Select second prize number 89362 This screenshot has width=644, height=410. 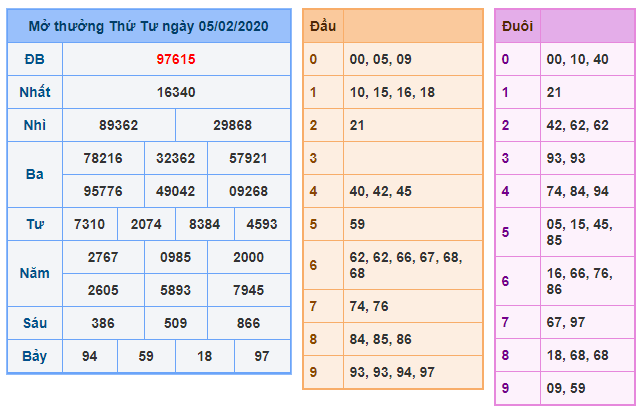[x=118, y=125]
